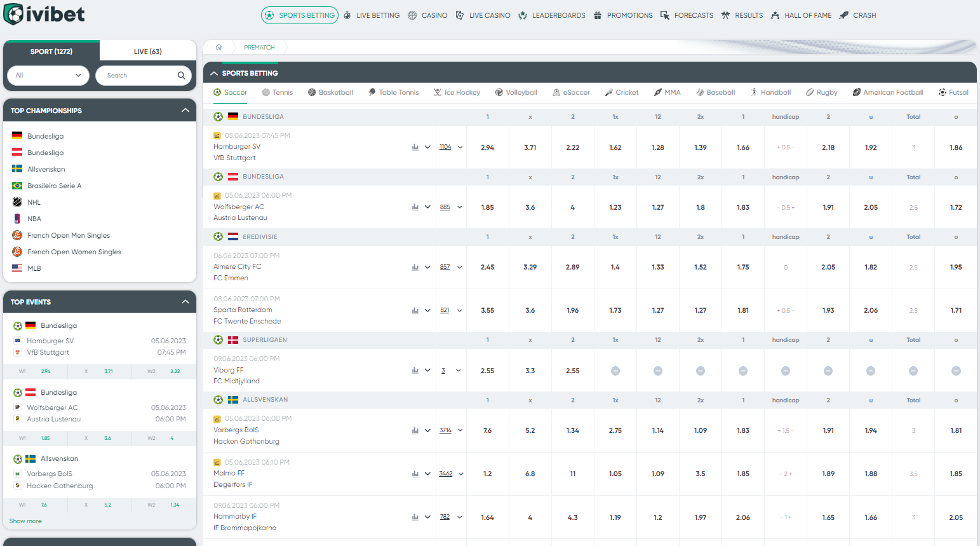Open the MMA sport tab

point(667,93)
